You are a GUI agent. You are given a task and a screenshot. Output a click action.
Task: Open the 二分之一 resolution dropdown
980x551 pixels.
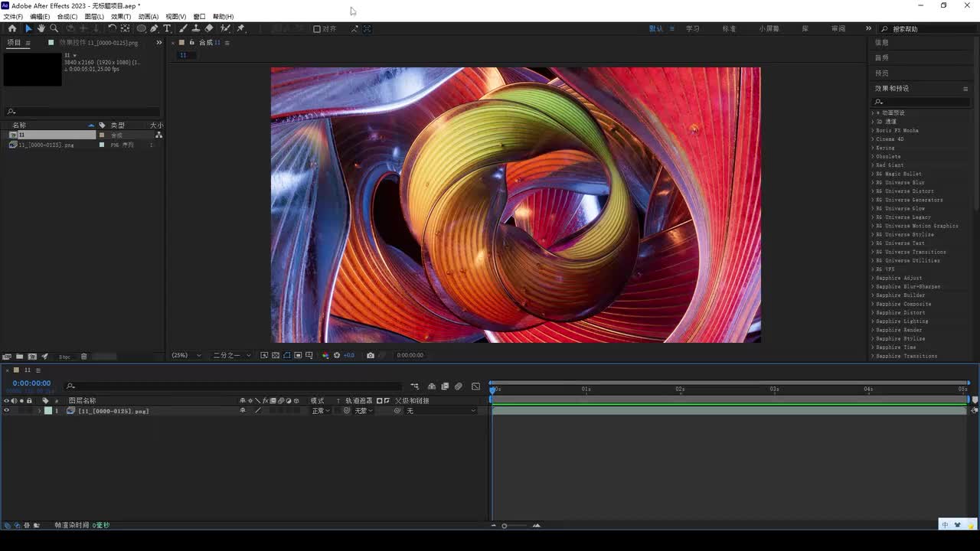coord(232,355)
